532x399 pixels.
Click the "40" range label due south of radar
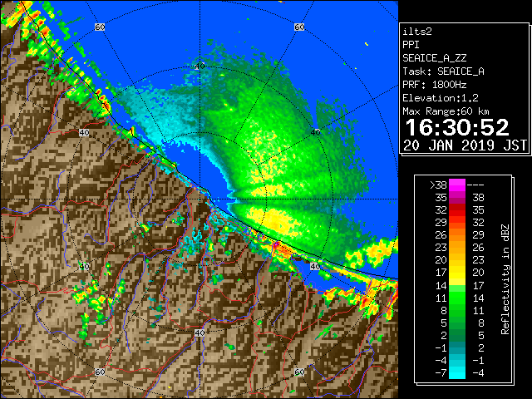point(199,332)
